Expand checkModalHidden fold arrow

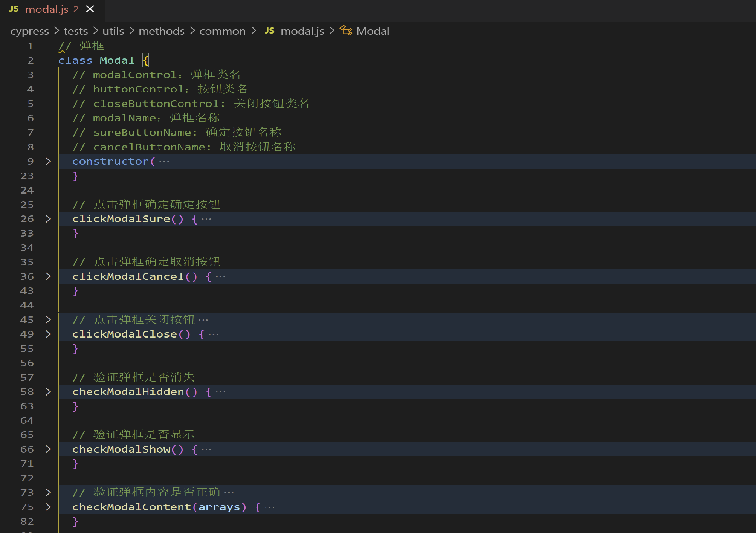point(48,392)
